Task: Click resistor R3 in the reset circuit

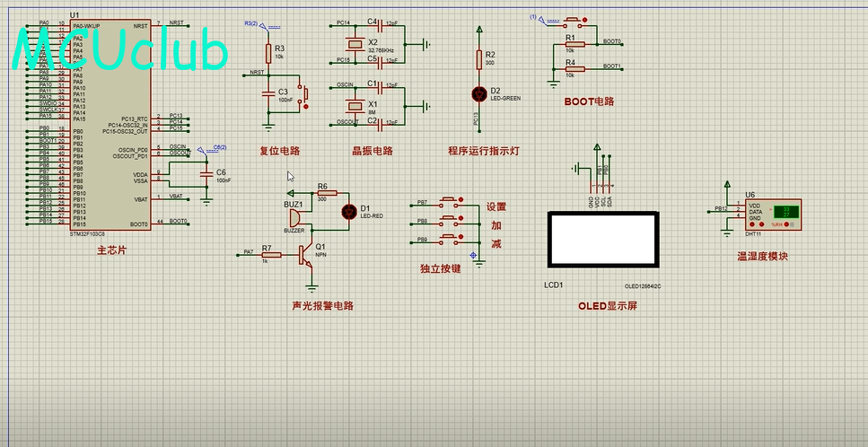Action: click(267, 51)
